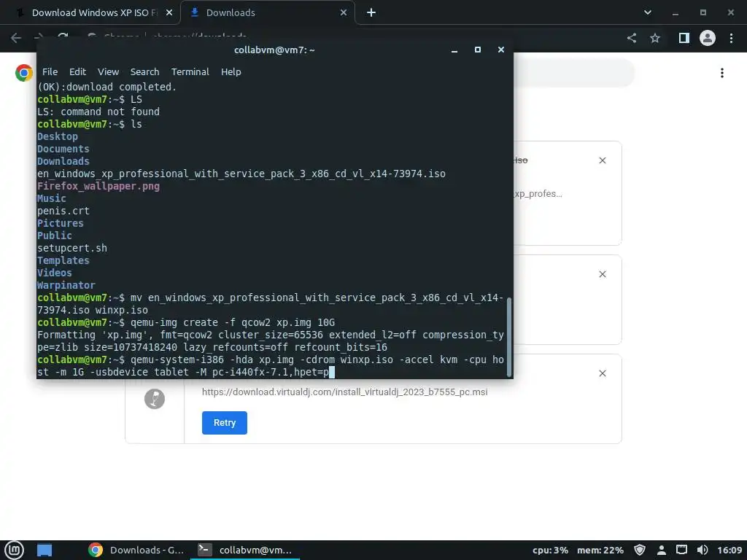Click the setupcert.sh listing
747x560 pixels.
pyautogui.click(x=72, y=248)
